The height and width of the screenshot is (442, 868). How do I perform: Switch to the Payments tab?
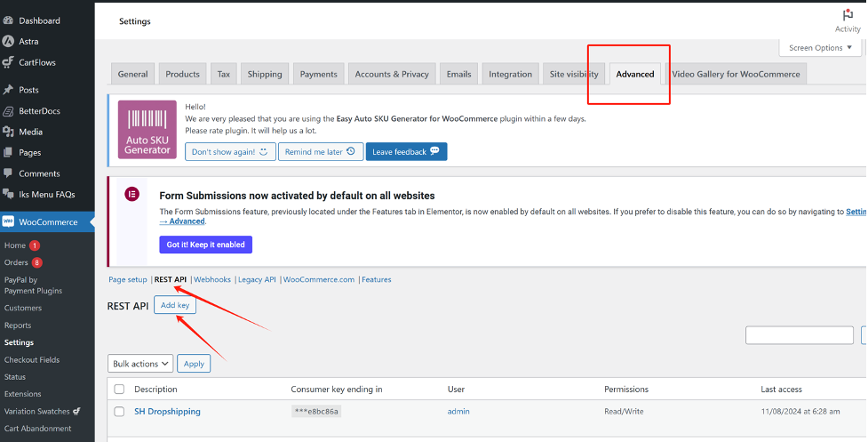[319, 74]
